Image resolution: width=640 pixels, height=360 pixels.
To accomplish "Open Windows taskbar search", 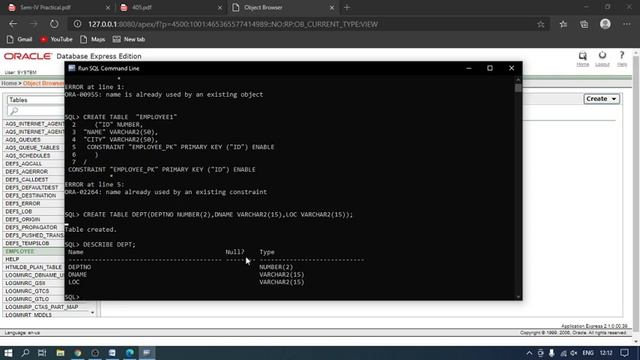I will click(x=25, y=353).
